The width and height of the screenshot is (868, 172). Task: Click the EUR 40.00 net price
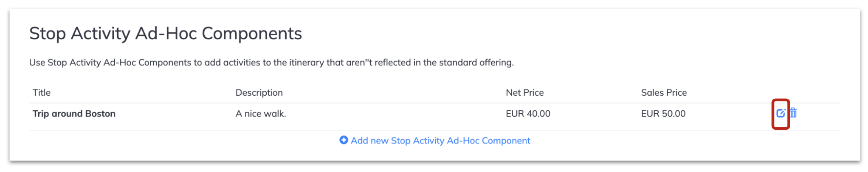[x=528, y=114]
